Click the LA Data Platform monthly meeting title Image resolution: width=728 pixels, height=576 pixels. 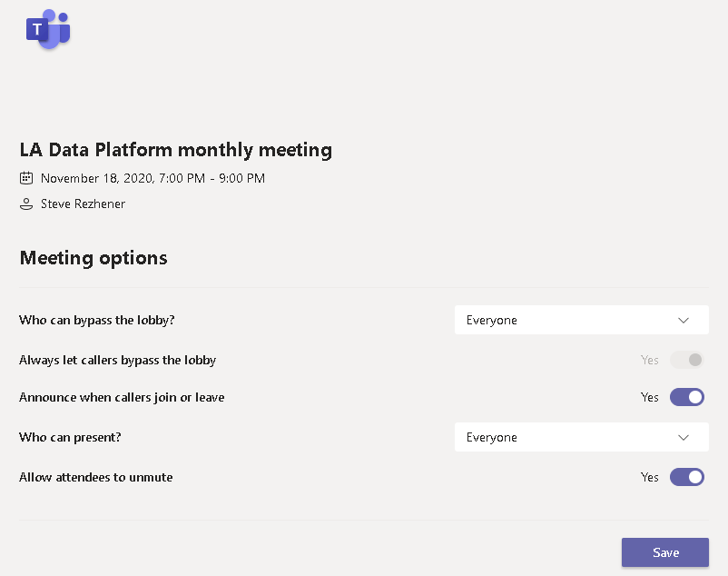click(x=176, y=150)
